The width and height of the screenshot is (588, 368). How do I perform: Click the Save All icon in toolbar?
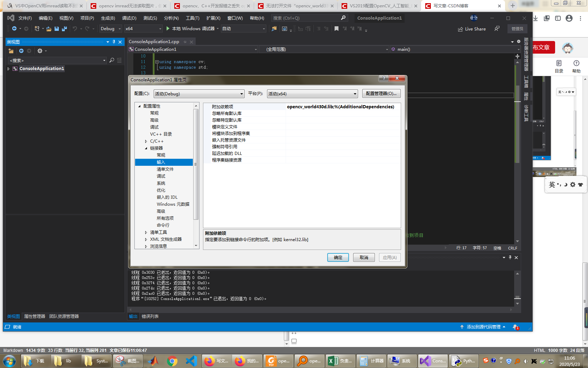(64, 29)
